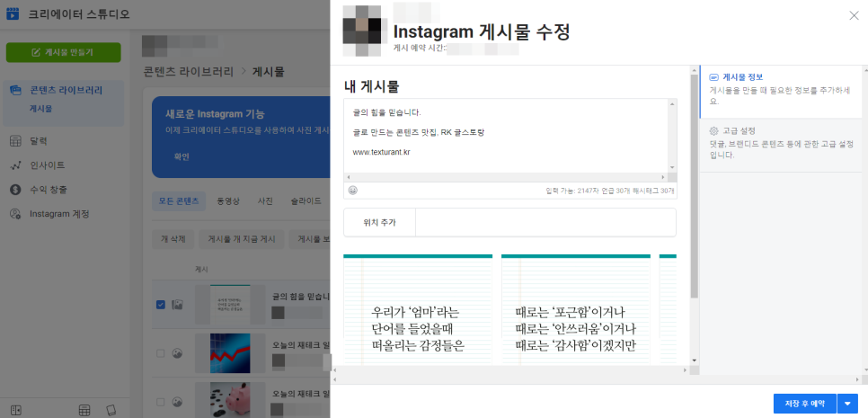The image size is (868, 418).
Task: Uncheck the checked 글의 힘을 post row
Action: tap(161, 304)
